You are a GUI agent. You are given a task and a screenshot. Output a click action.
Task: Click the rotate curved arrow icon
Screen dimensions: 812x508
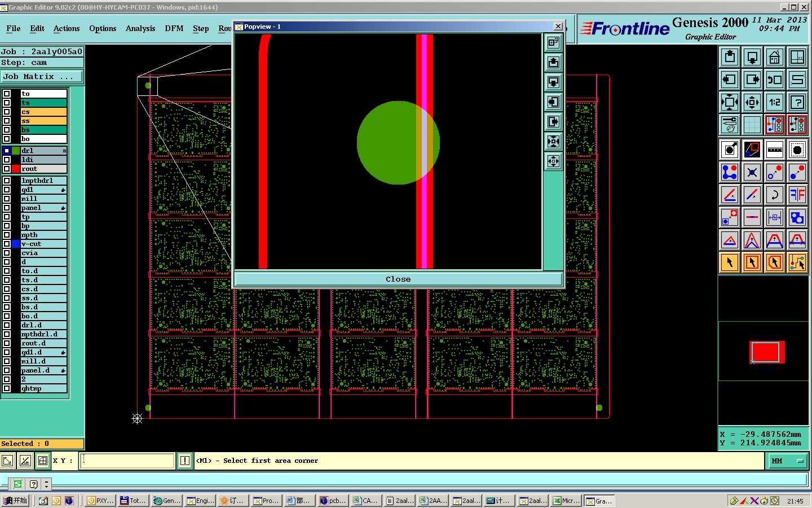point(775,195)
